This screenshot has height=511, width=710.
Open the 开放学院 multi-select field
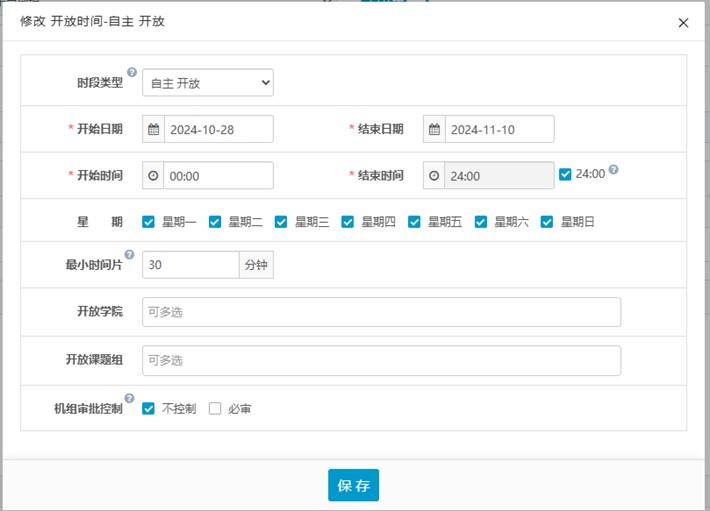click(x=381, y=312)
